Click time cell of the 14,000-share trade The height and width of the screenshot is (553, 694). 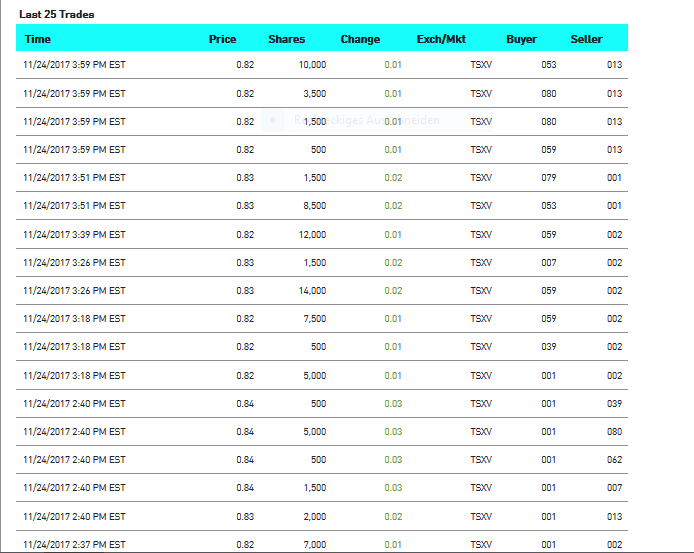pos(74,291)
